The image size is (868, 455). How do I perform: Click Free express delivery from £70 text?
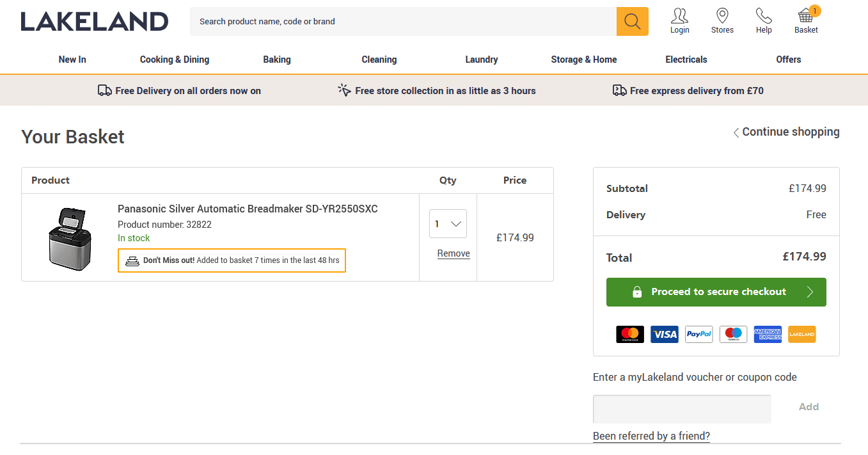pyautogui.click(x=697, y=91)
